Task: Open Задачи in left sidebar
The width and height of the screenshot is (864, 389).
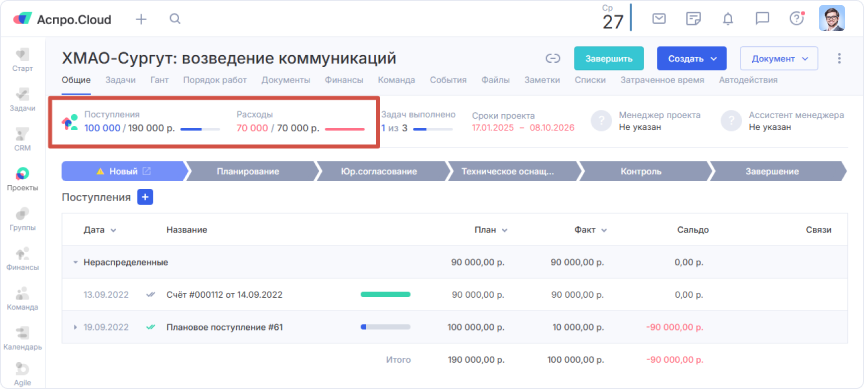Action: (x=22, y=100)
